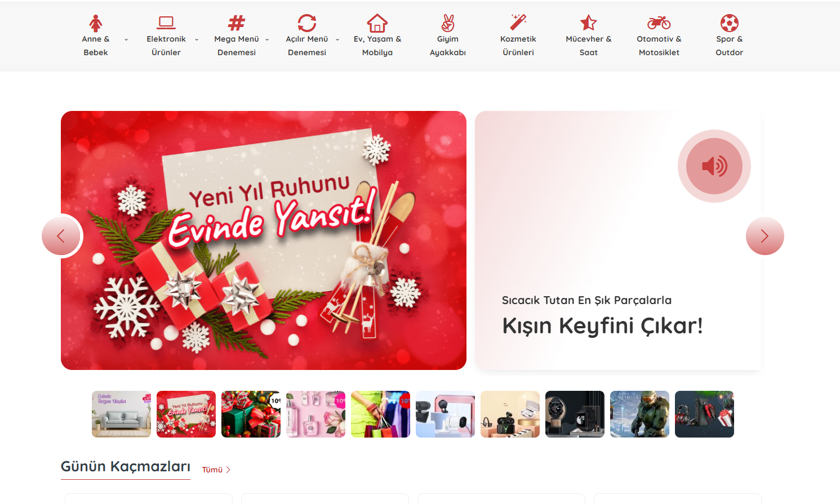This screenshot has height=504, width=840.
Task: Click the Yeni Yıl Ruhunu main banner
Action: click(x=264, y=240)
